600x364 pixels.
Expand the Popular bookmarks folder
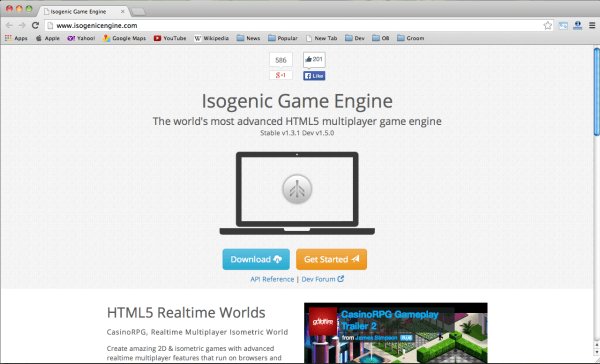coord(283,38)
